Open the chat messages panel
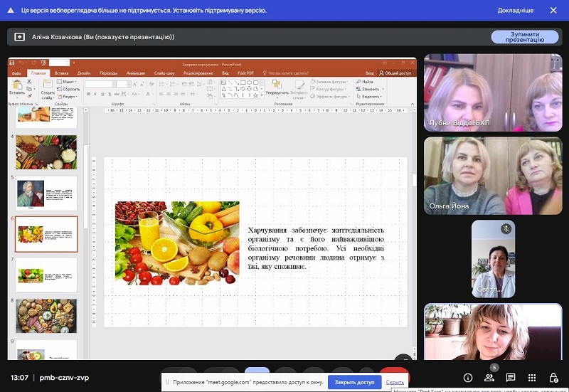The image size is (569, 392). click(511, 378)
